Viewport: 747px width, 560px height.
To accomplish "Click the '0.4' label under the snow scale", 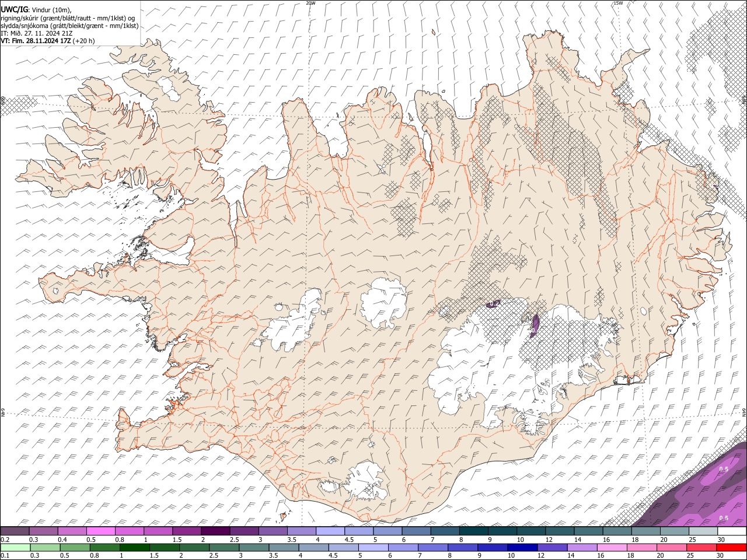I will [x=62, y=540].
